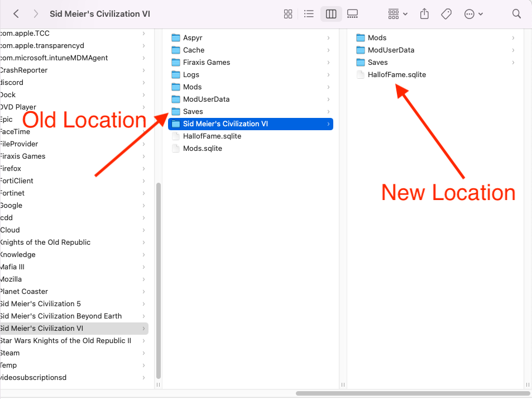
Task: Switch to gallery view
Action: coord(352,14)
